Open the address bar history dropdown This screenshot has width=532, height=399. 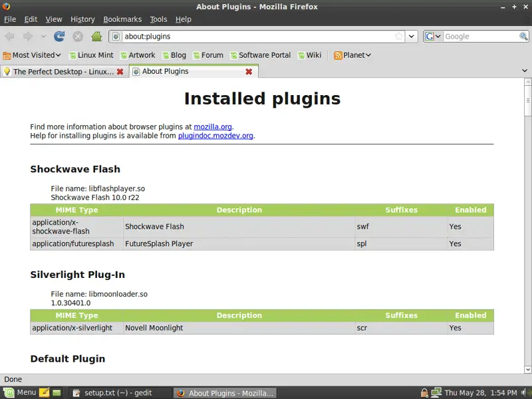pyautogui.click(x=411, y=37)
